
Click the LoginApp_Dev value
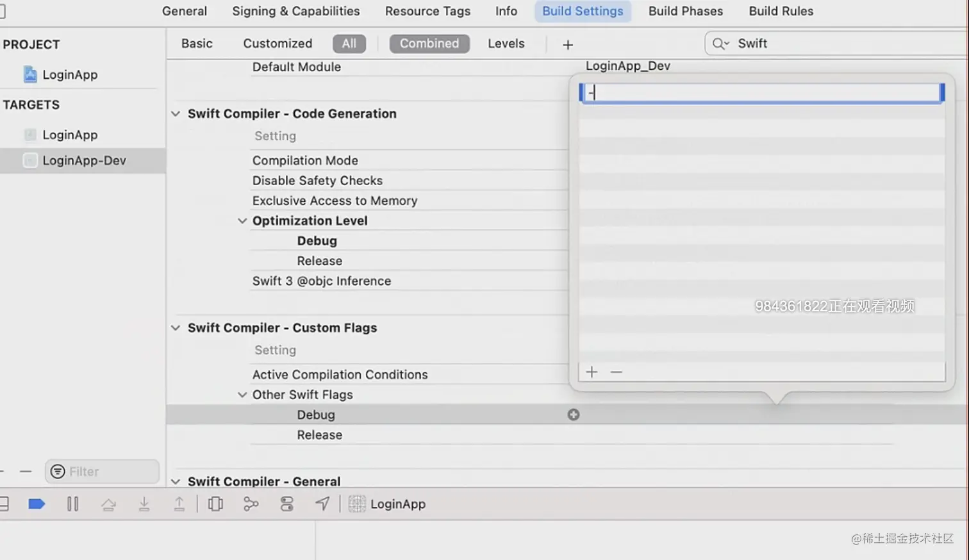628,66
